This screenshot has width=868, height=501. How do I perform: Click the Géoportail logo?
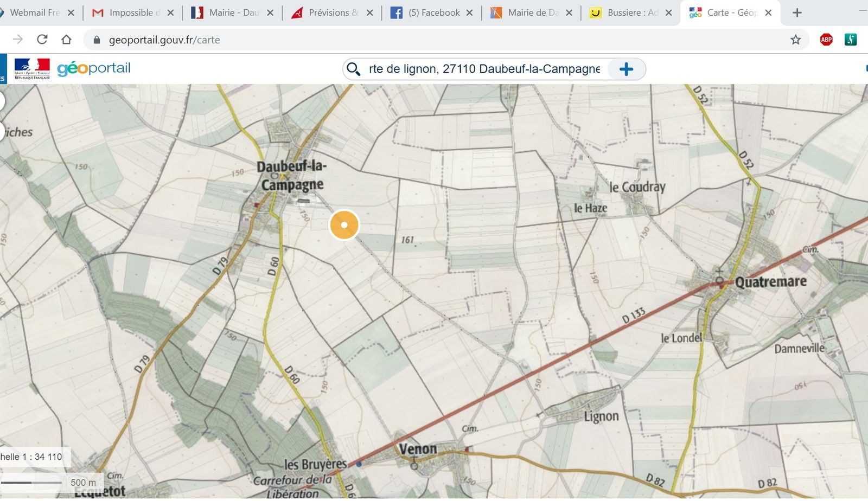tap(94, 68)
